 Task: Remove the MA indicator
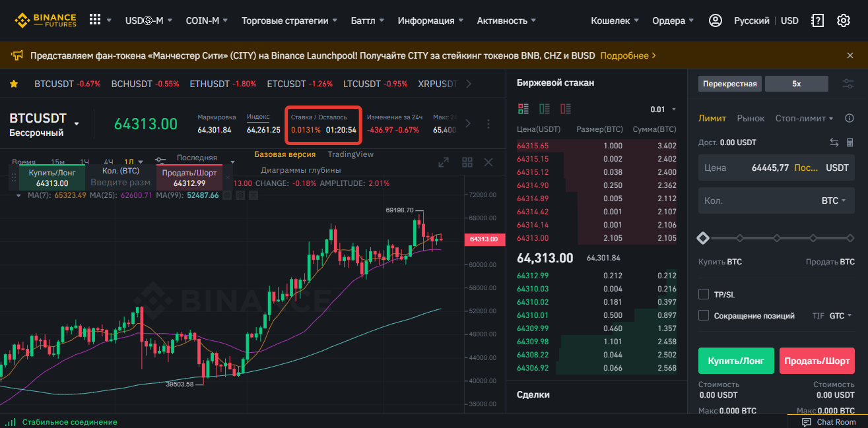tap(253, 195)
